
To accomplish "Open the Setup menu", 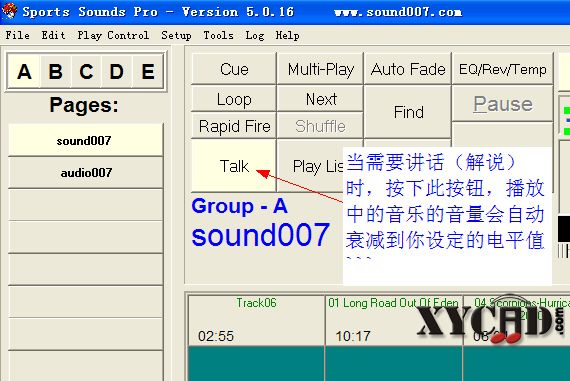I will (176, 35).
